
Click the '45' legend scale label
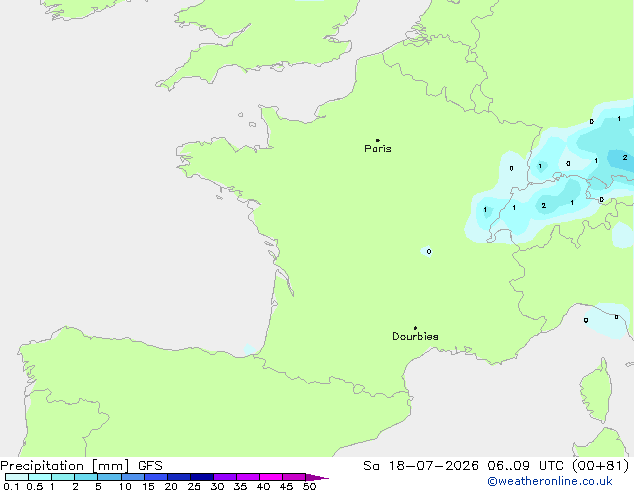click(286, 486)
